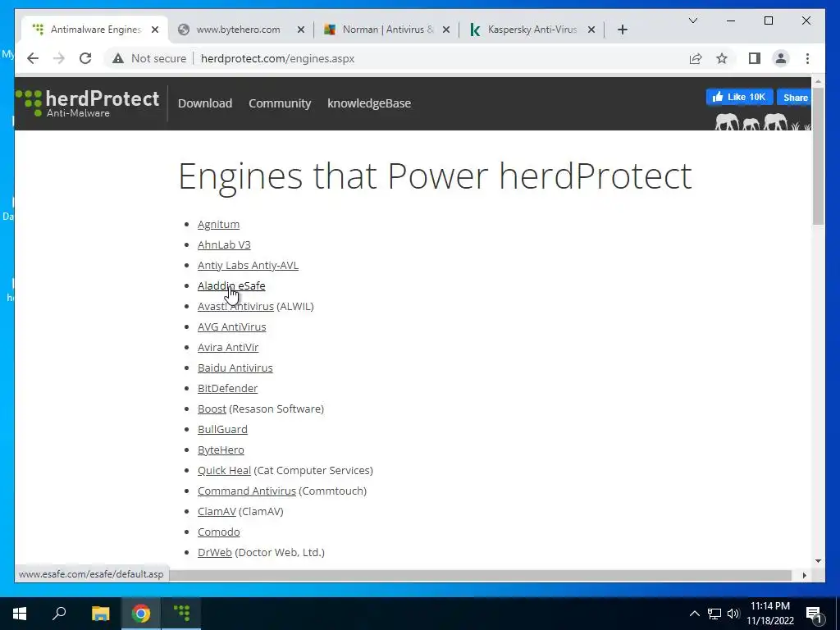The height and width of the screenshot is (630, 840).
Task: Open a new Chrome tab
Action: tap(622, 30)
